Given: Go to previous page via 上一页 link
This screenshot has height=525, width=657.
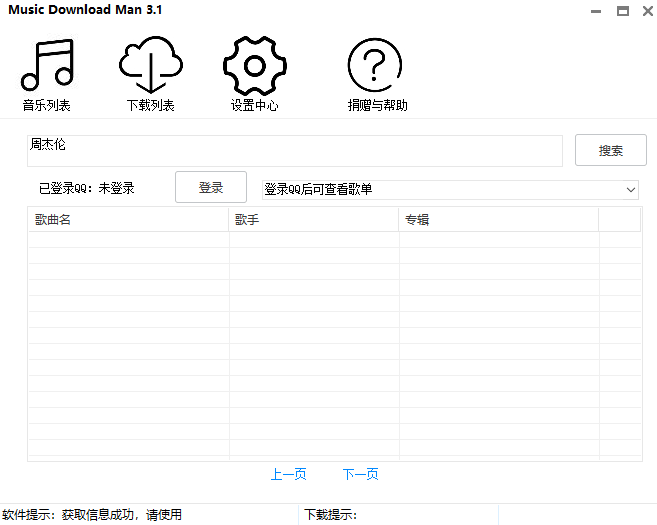Looking at the screenshot, I should coord(288,474).
